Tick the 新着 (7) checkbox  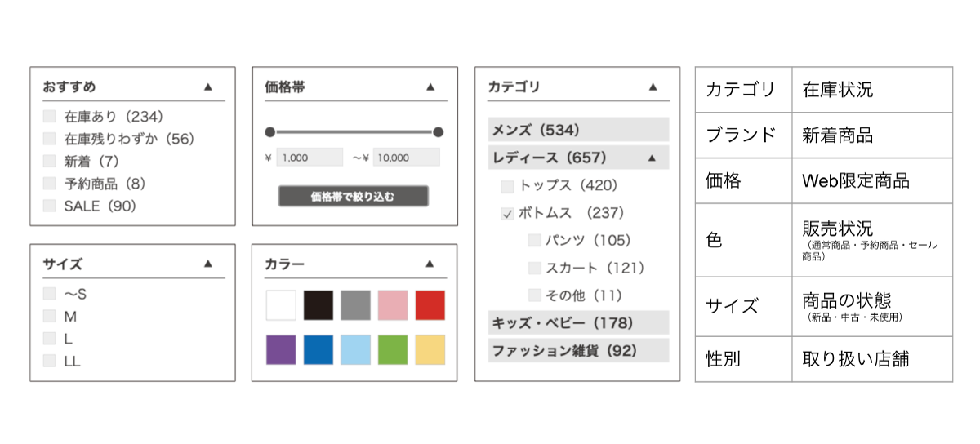(x=49, y=161)
